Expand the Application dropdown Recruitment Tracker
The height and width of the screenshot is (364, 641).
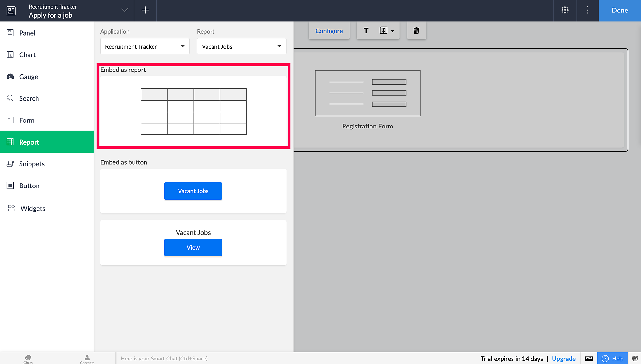145,46
